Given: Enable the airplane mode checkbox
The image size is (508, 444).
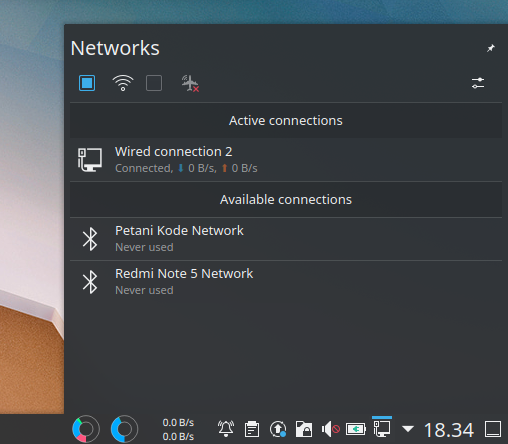Looking at the screenshot, I should click(154, 83).
